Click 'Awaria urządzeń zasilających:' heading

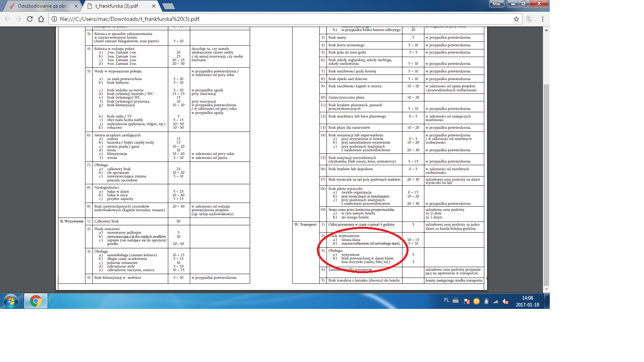coord(118,135)
